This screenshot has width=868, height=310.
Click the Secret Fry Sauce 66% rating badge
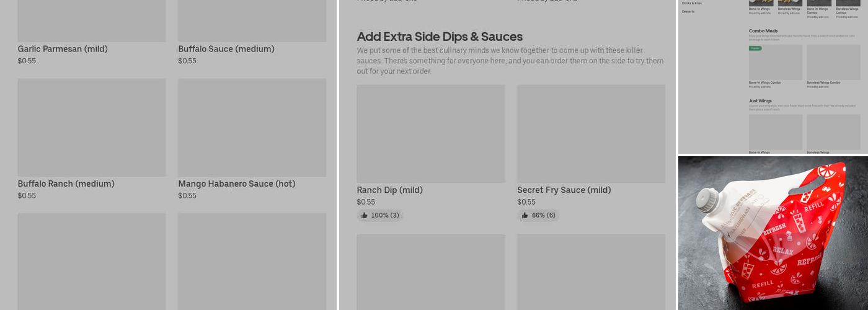tap(538, 216)
